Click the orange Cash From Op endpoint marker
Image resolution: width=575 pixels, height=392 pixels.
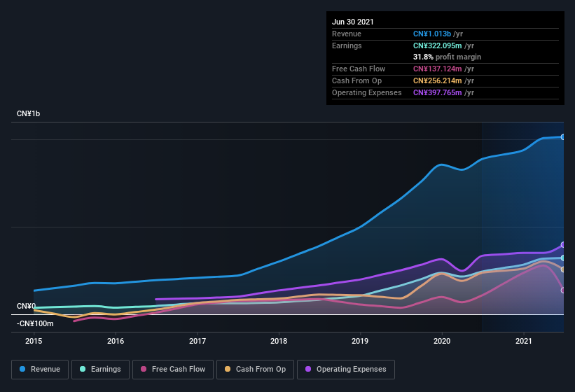[562, 269]
